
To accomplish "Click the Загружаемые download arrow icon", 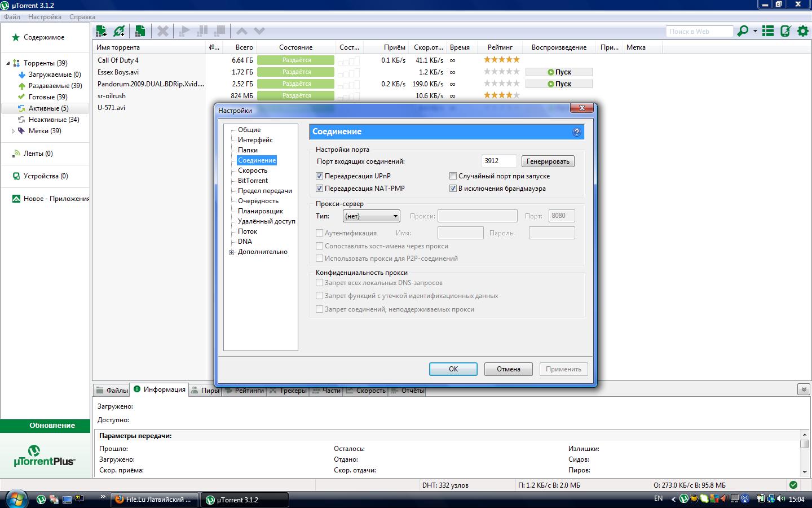I will [x=22, y=75].
